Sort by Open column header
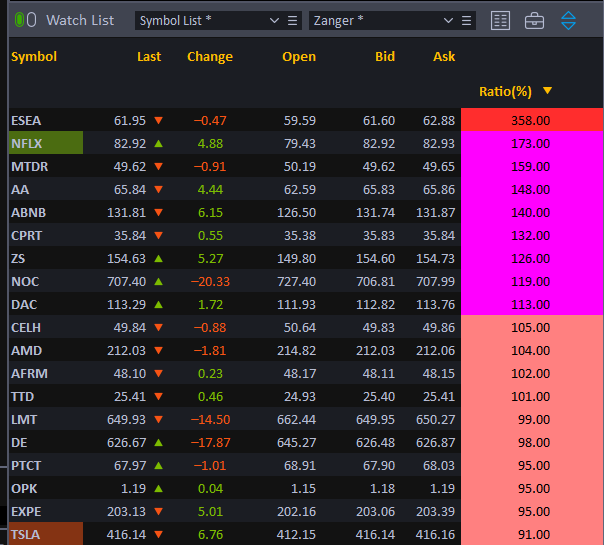This screenshot has width=604, height=545. point(299,57)
